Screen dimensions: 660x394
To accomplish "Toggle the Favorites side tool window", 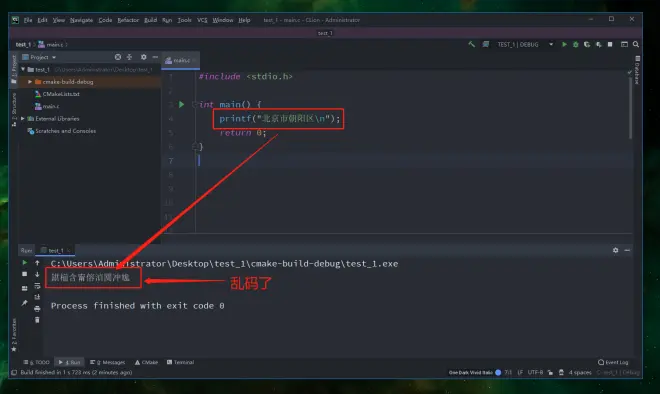I will click(14, 335).
